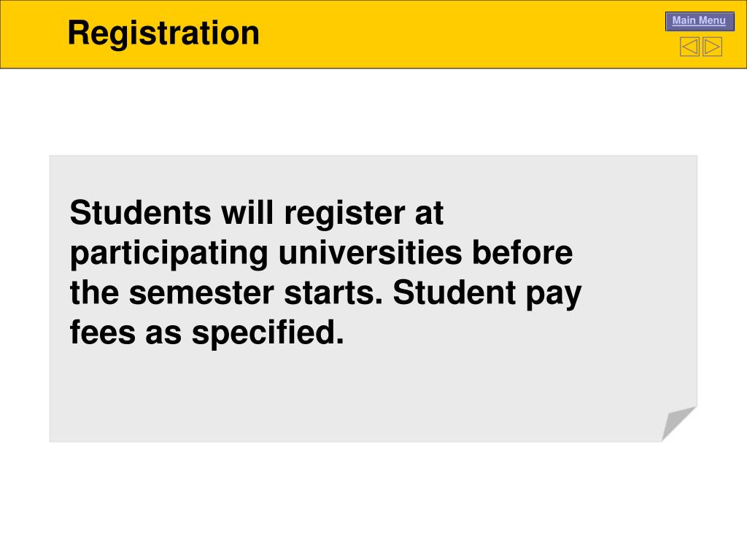Click the line 'the semester starts. Student pay'
This screenshot has height=560, width=747.
point(326,293)
